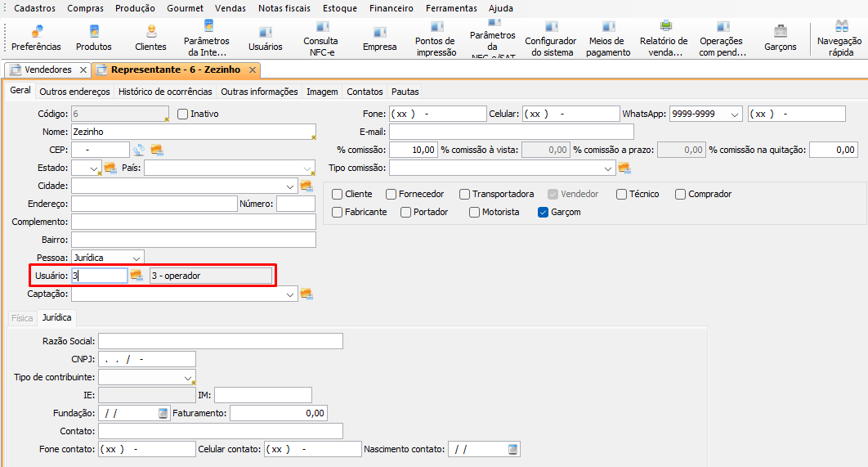
Task: Check the Transportadora checkbox
Action: click(x=464, y=195)
